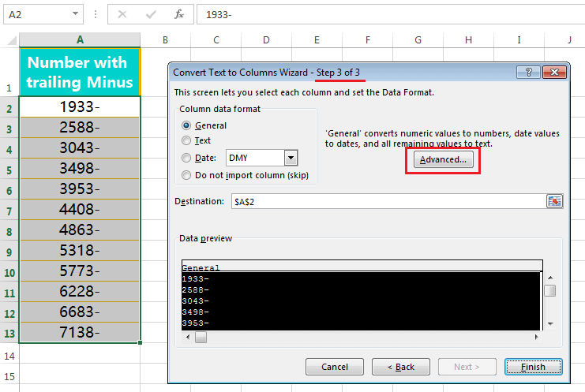Click cell containing 4408-

(80, 210)
